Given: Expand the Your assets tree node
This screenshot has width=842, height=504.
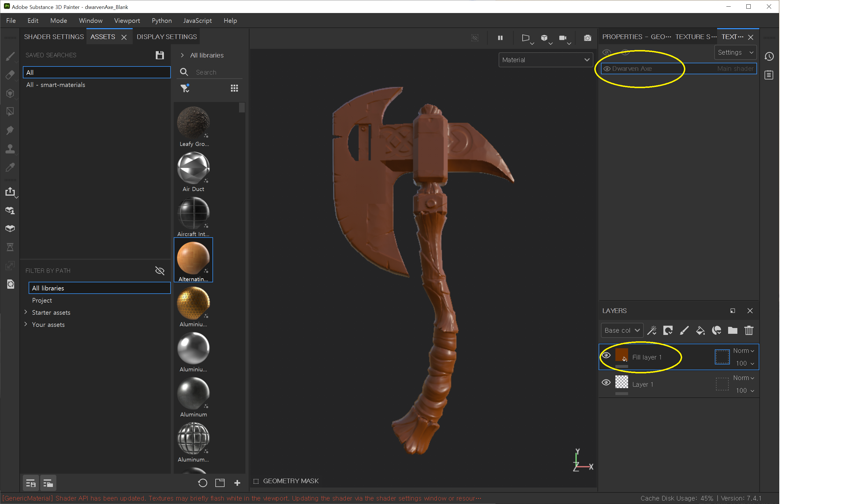Looking at the screenshot, I should [x=26, y=324].
